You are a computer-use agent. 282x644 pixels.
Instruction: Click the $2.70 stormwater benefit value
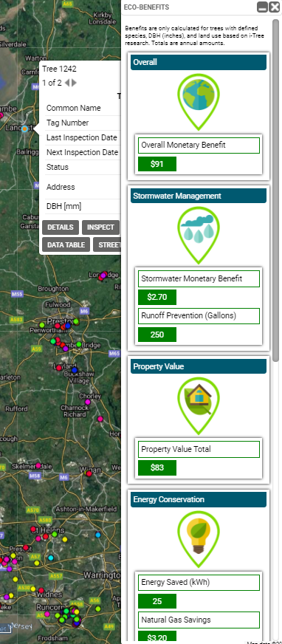pyautogui.click(x=157, y=297)
